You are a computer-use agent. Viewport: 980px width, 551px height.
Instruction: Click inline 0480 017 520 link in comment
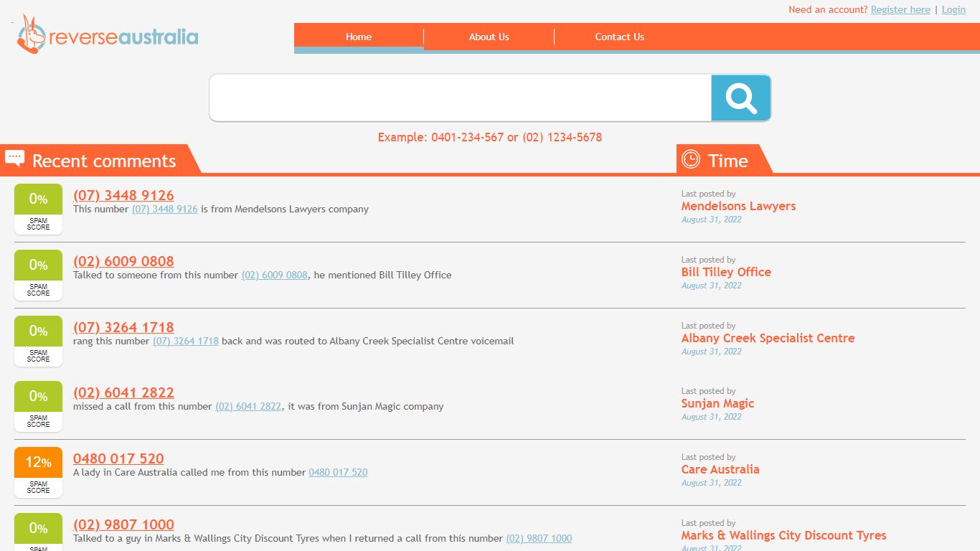coord(338,473)
